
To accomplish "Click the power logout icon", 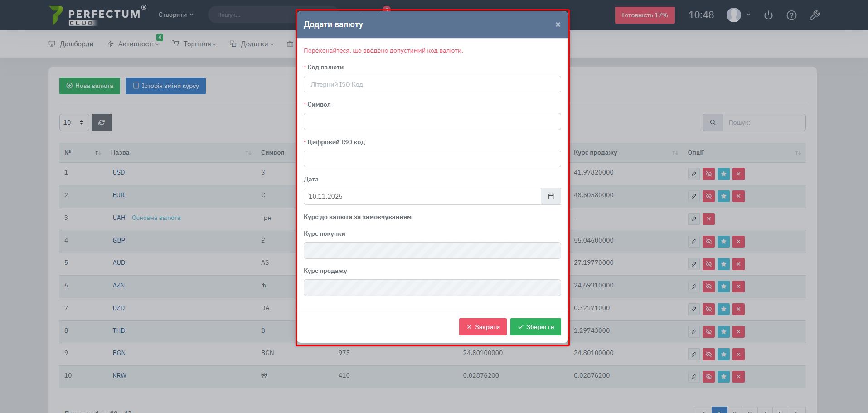I will pyautogui.click(x=768, y=15).
